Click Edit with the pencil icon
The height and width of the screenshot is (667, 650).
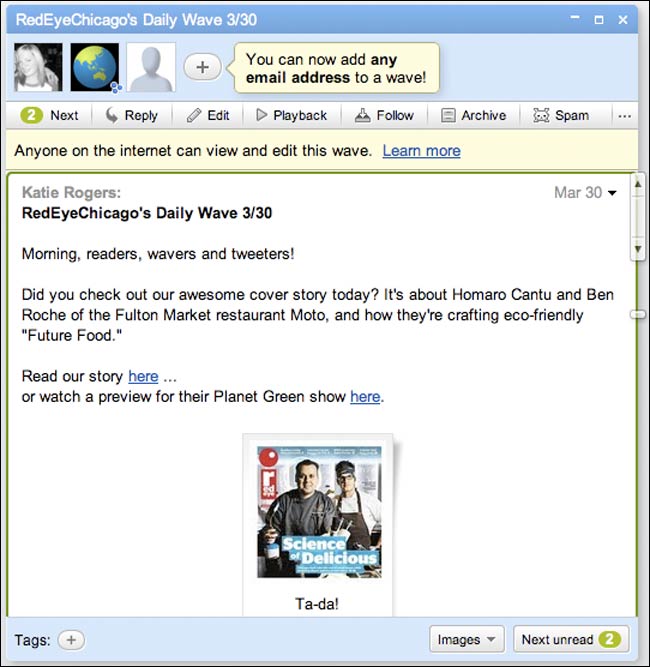coord(208,115)
